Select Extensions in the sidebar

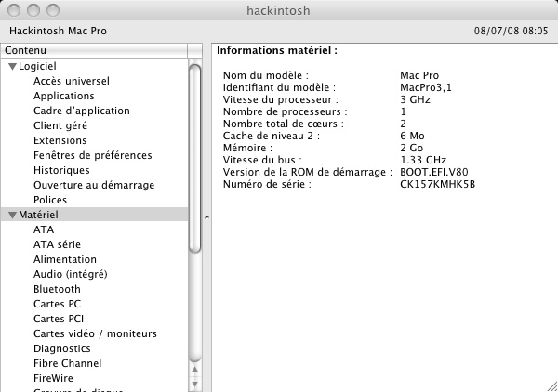[60, 140]
